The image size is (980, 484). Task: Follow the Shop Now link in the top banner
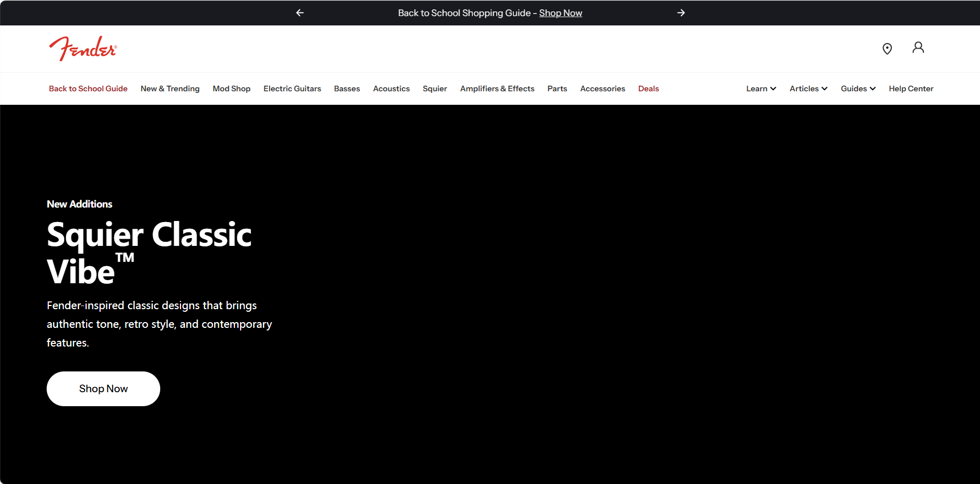[x=561, y=13]
